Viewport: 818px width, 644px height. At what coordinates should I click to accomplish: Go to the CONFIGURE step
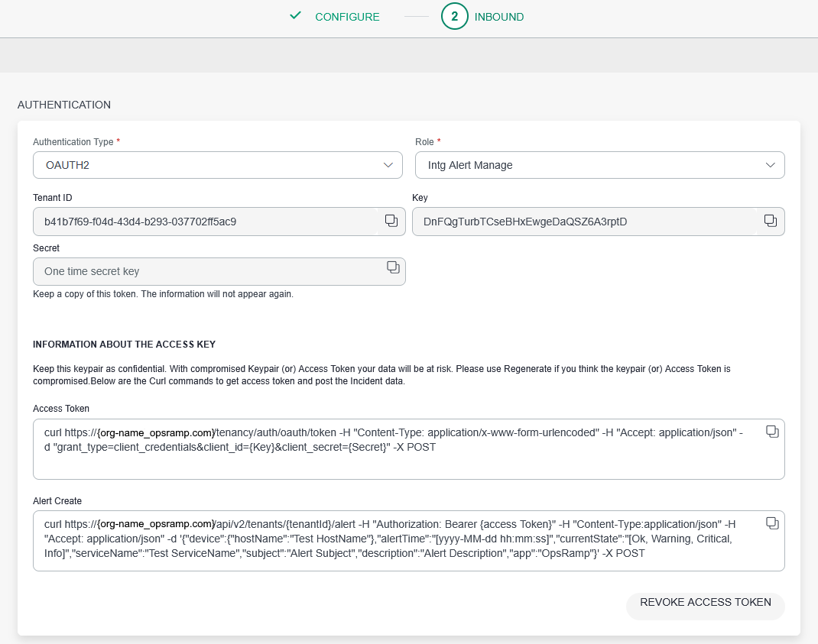click(x=347, y=17)
